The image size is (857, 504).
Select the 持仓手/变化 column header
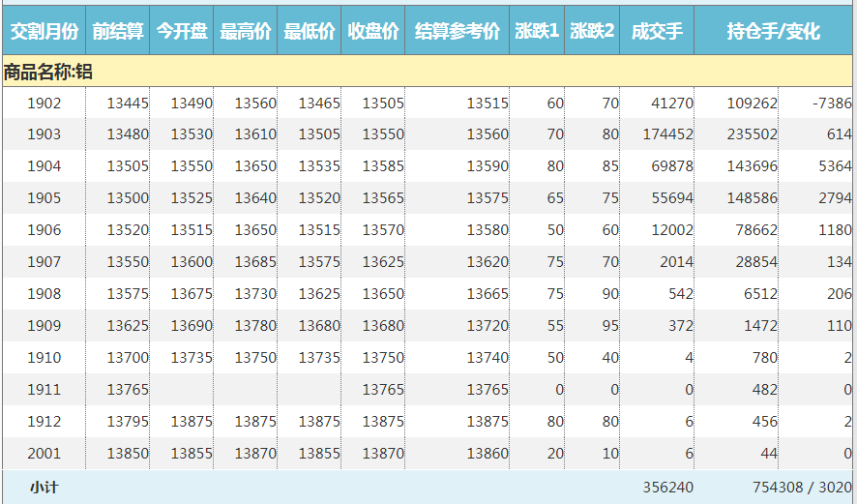(x=774, y=32)
